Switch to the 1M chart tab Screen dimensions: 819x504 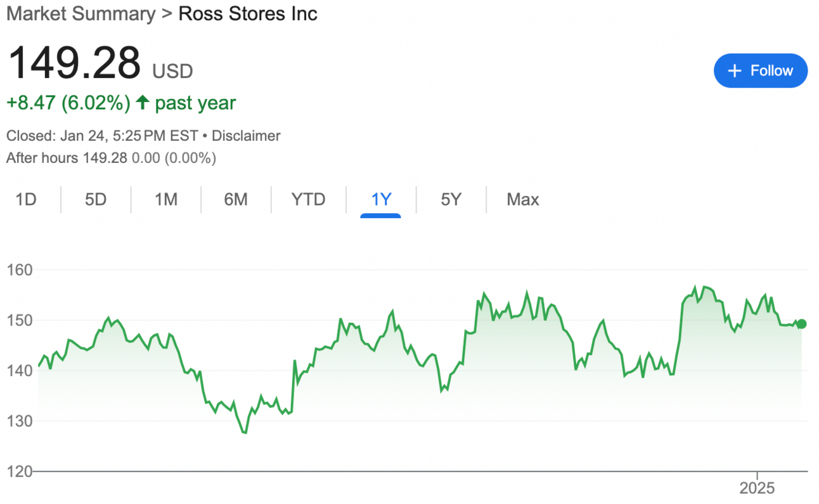(x=166, y=200)
